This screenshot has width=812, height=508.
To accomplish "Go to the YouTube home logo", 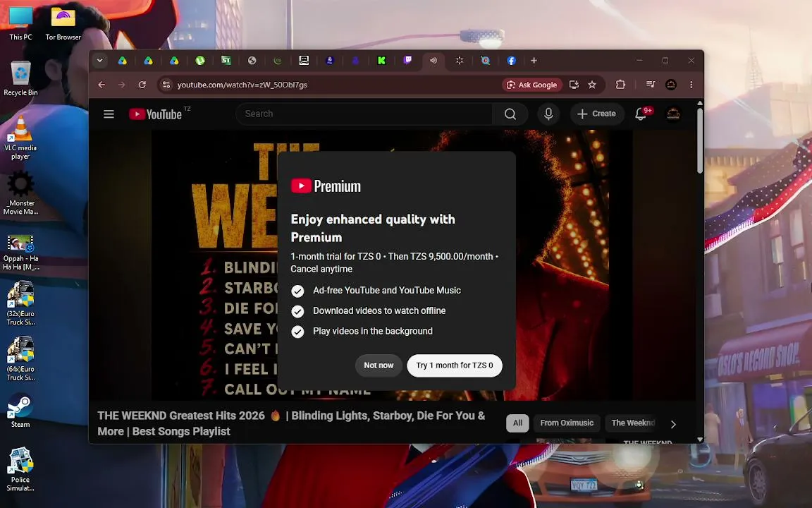I will click(x=155, y=114).
